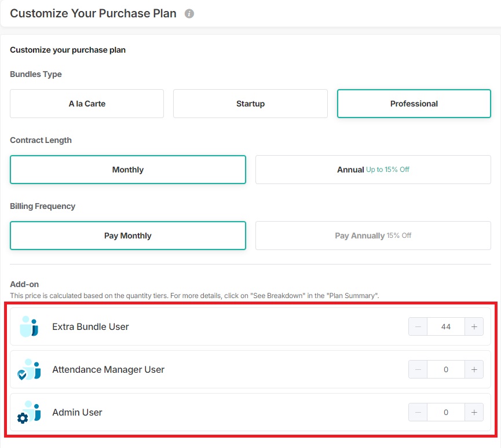The height and width of the screenshot is (448, 501).
Task: Increment Admin User count with plus
Action: tap(474, 412)
